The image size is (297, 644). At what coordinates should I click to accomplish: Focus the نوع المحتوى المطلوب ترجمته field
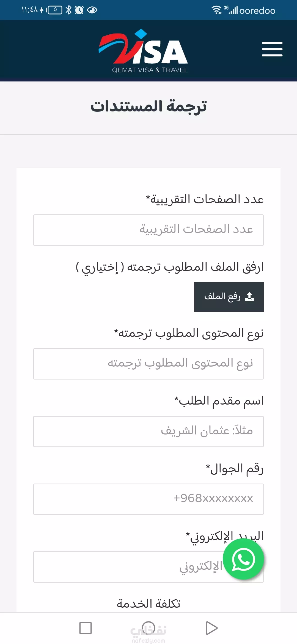(148, 364)
